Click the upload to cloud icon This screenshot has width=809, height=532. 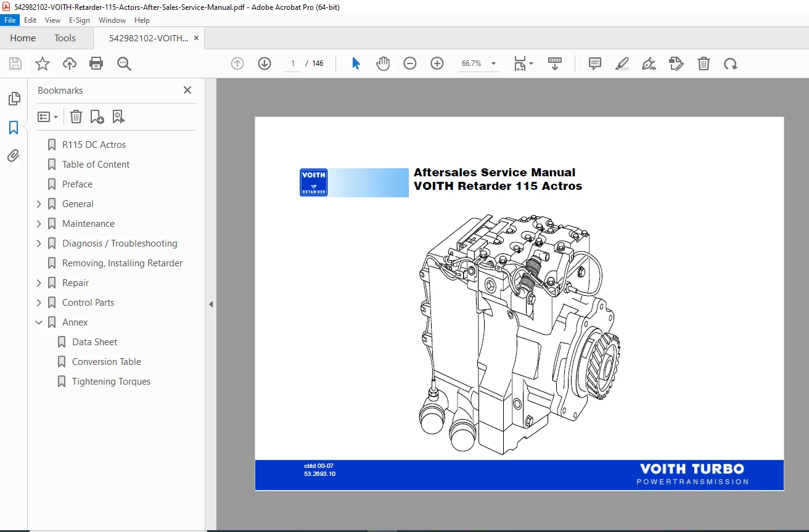click(70, 63)
